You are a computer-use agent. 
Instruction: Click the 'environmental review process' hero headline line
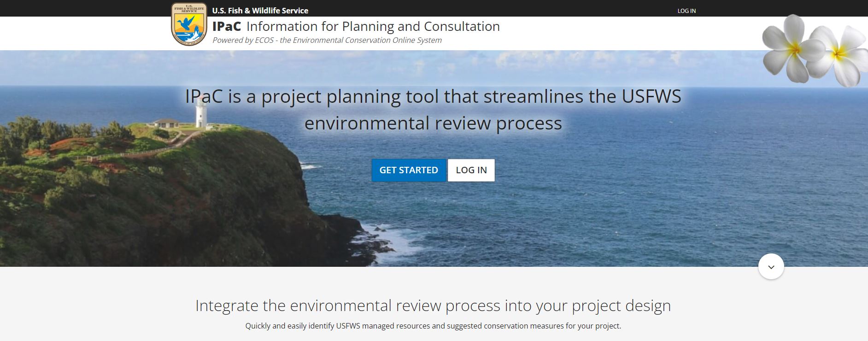click(x=433, y=123)
